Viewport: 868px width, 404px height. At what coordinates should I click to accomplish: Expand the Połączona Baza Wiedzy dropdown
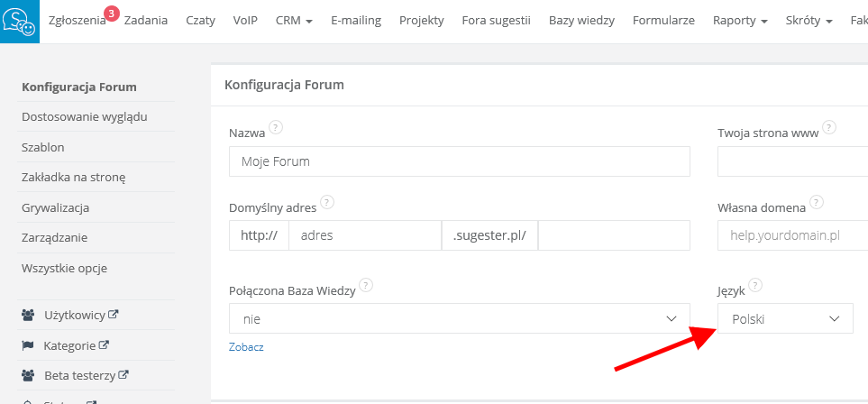[460, 318]
